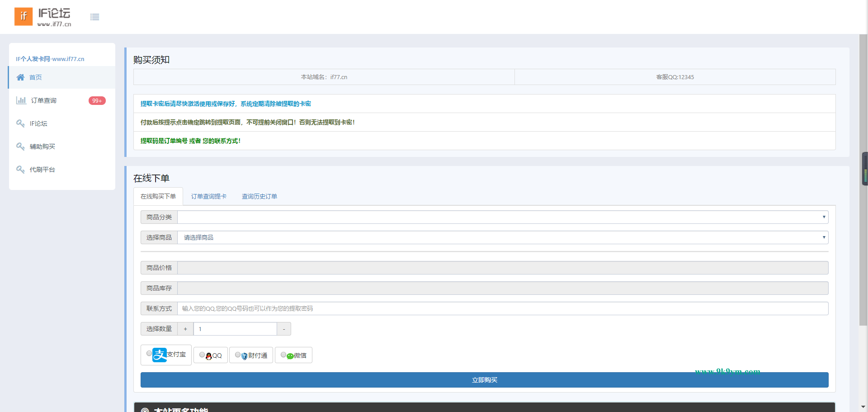Viewport: 868px width, 412px height.
Task: Select the QQ payment radio button
Action: click(202, 355)
